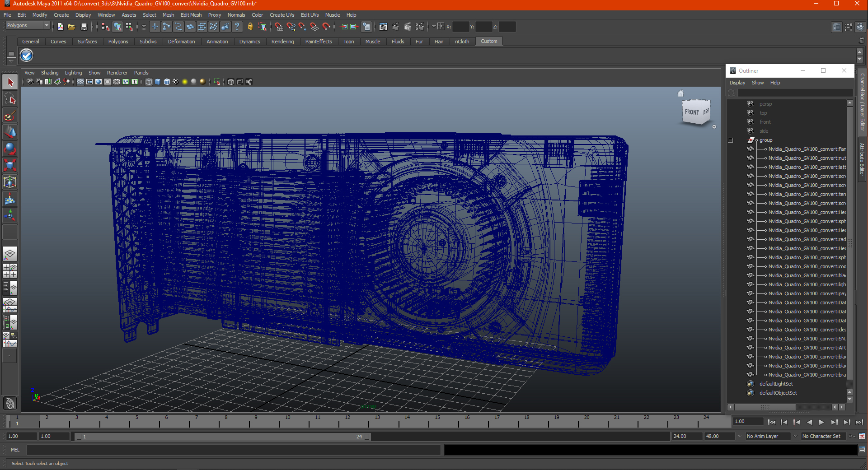The height and width of the screenshot is (470, 868).
Task: Activate the Lasso Select tool
Action: pyautogui.click(x=10, y=99)
